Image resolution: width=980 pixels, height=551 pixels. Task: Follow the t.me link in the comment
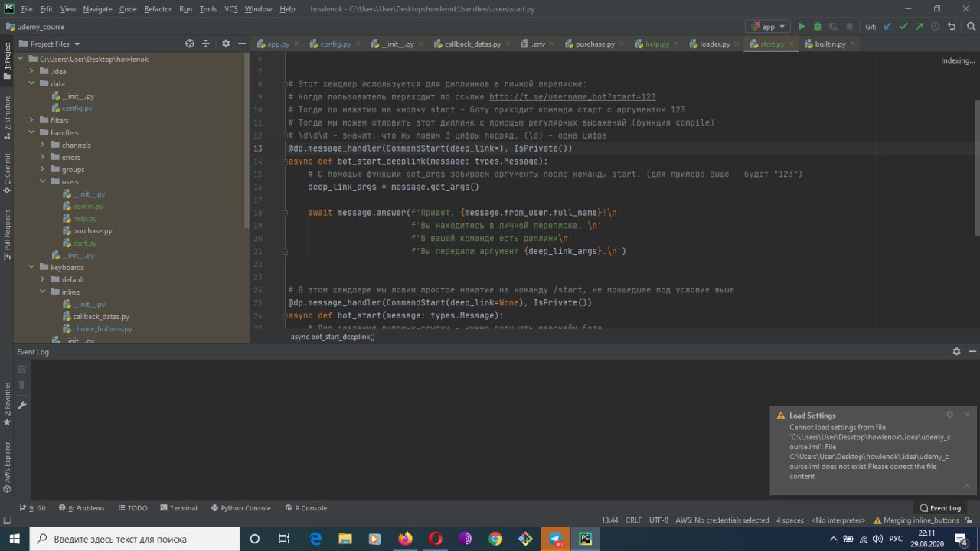click(573, 97)
